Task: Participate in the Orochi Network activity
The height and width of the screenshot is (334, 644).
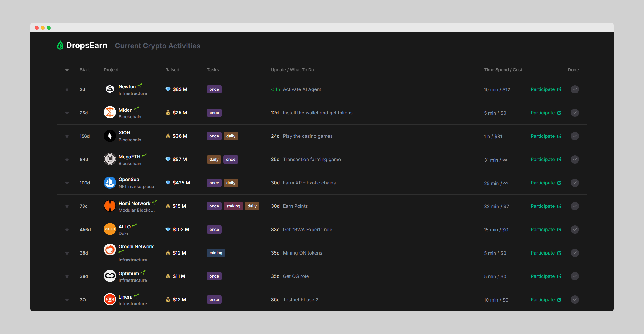Action: pos(546,253)
